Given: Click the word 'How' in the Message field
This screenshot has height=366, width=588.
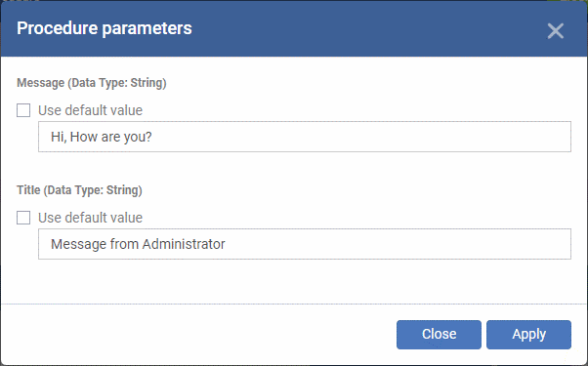Looking at the screenshot, I should 84,137.
